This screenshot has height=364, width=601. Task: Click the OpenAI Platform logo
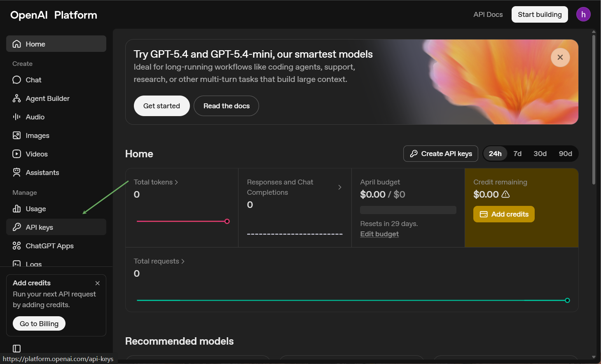(54, 15)
